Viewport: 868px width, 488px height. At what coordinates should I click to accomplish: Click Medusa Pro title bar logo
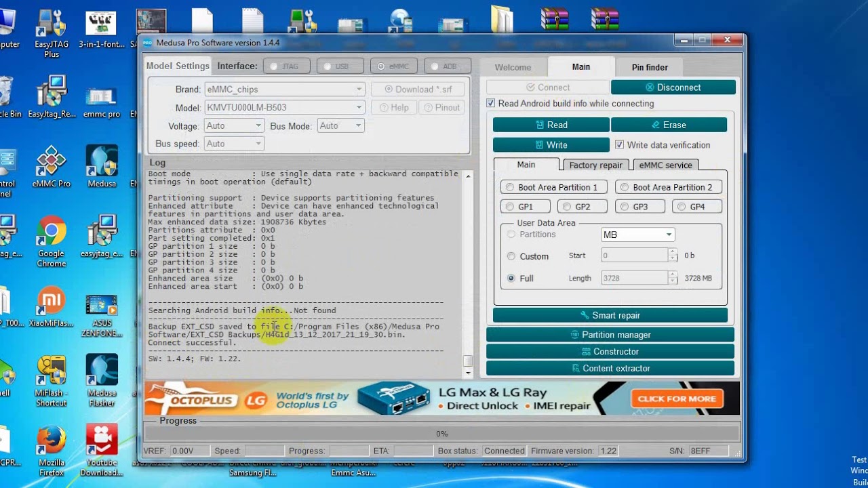click(147, 43)
